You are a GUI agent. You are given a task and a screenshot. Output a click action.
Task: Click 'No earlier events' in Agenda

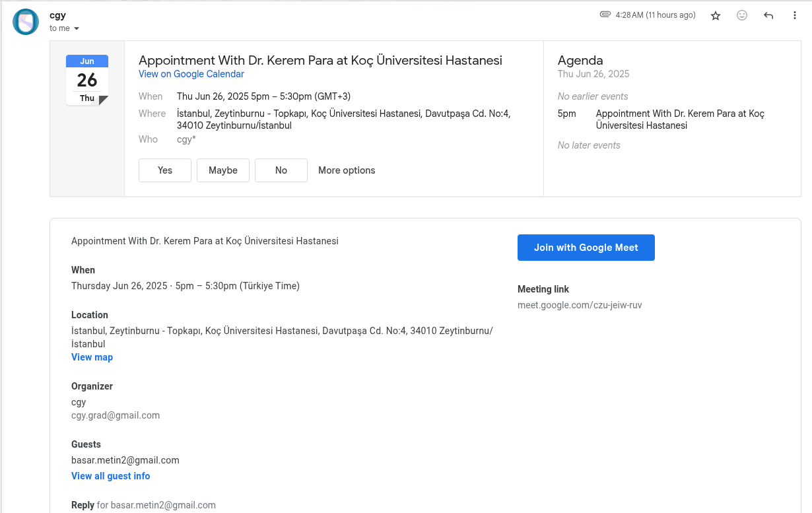point(593,96)
